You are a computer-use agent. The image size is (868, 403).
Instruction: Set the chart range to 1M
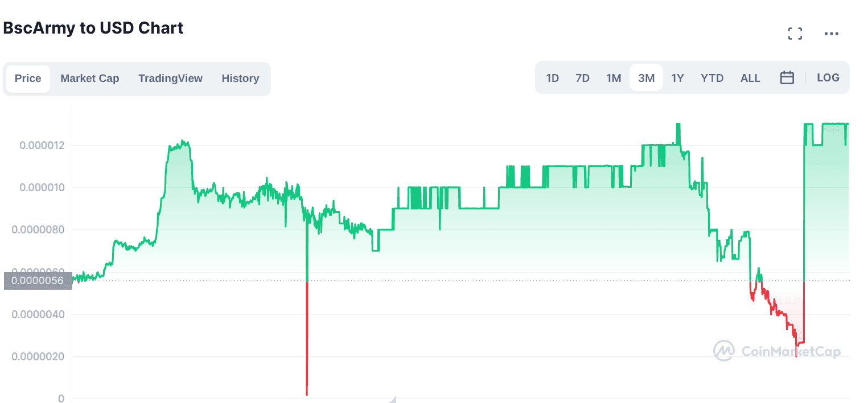[614, 78]
